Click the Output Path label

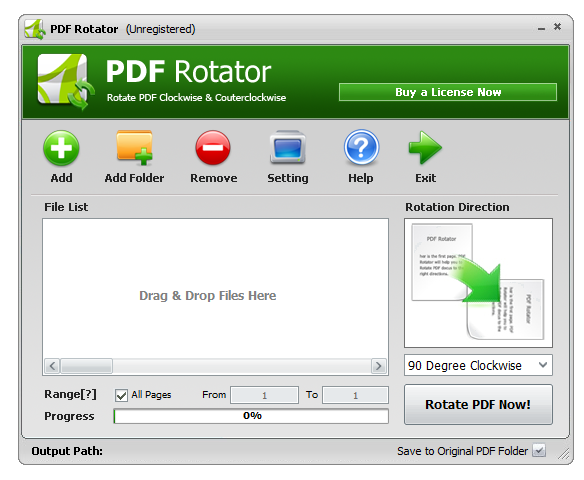[x=67, y=451]
